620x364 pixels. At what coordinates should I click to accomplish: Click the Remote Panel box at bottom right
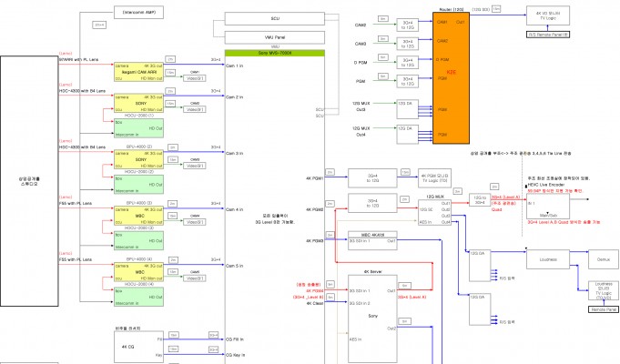(604, 309)
